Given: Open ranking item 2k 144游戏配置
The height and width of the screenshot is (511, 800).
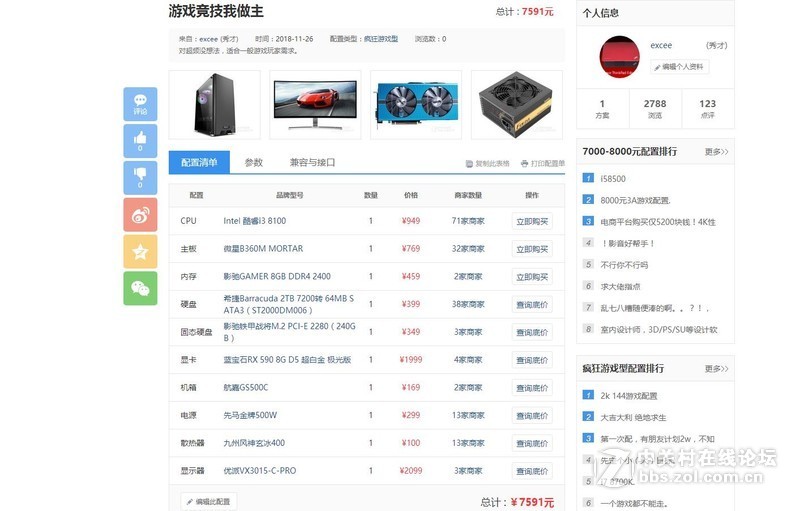Looking at the screenshot, I should click(x=629, y=396).
